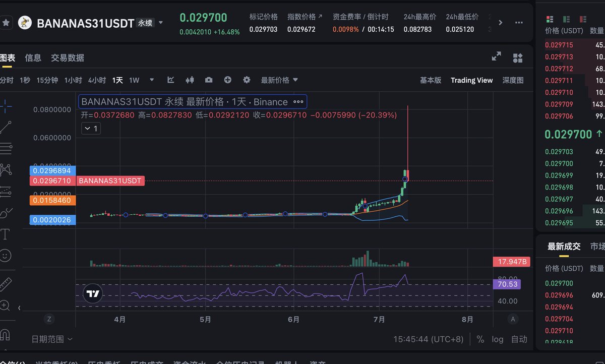This screenshot has width=605, height=364.
Task: Show both bids and asks order book view
Action: pos(550,19)
